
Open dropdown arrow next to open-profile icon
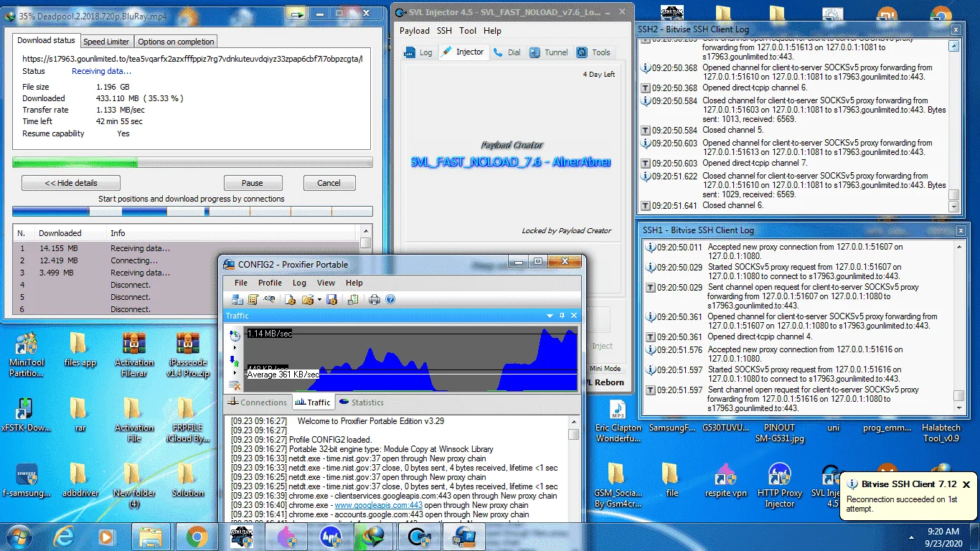[319, 300]
